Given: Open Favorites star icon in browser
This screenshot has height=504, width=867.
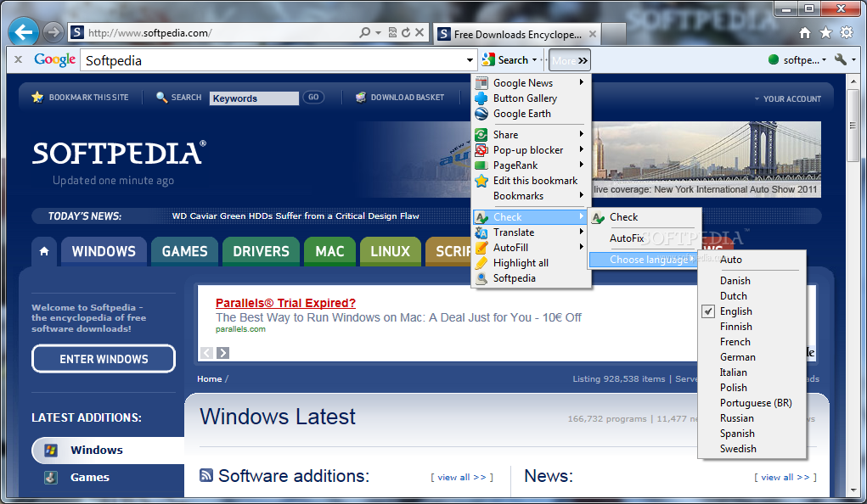Looking at the screenshot, I should pos(825,33).
